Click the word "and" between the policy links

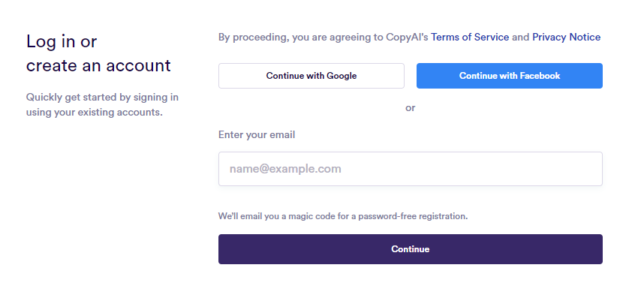(520, 37)
